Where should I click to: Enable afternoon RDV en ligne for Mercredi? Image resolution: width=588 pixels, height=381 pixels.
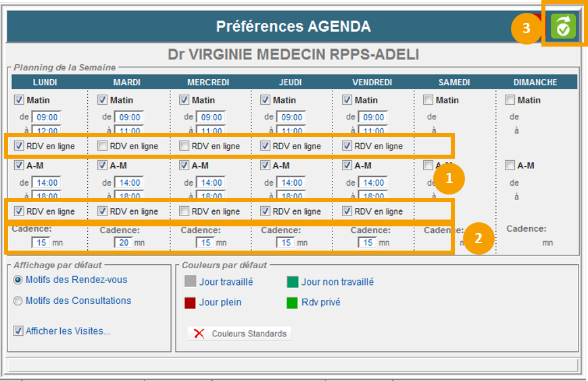point(184,211)
